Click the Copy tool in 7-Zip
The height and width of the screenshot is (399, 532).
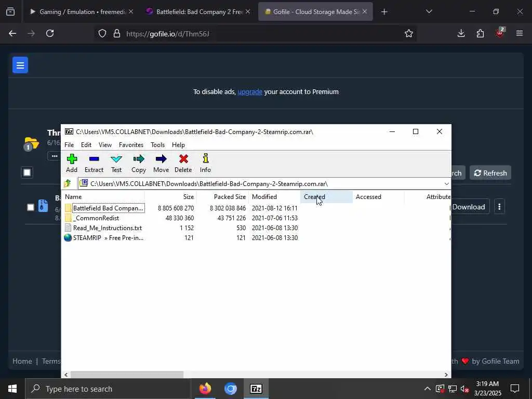138,163
